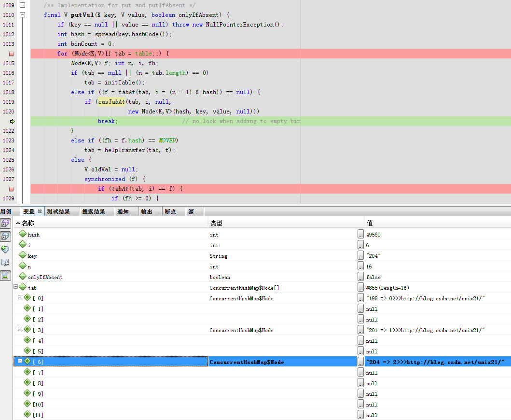Expand the [ 3] array element
This screenshot has height=420, width=511.
(x=20, y=329)
